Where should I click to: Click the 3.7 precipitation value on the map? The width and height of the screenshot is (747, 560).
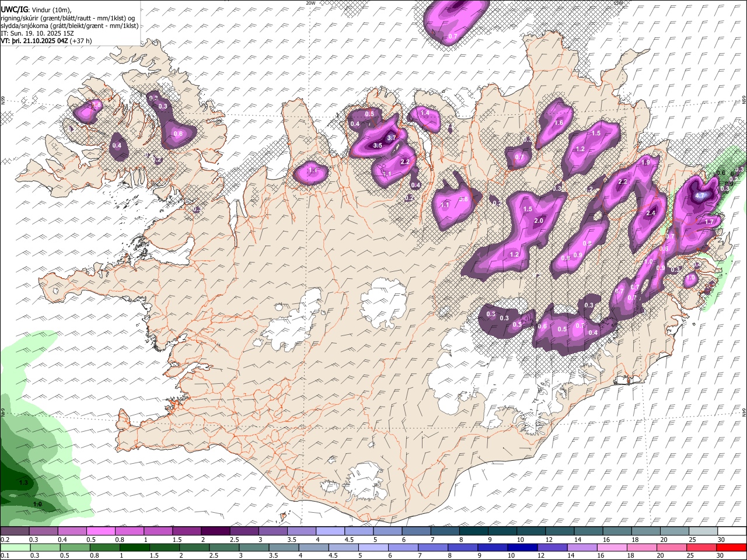pos(392,138)
